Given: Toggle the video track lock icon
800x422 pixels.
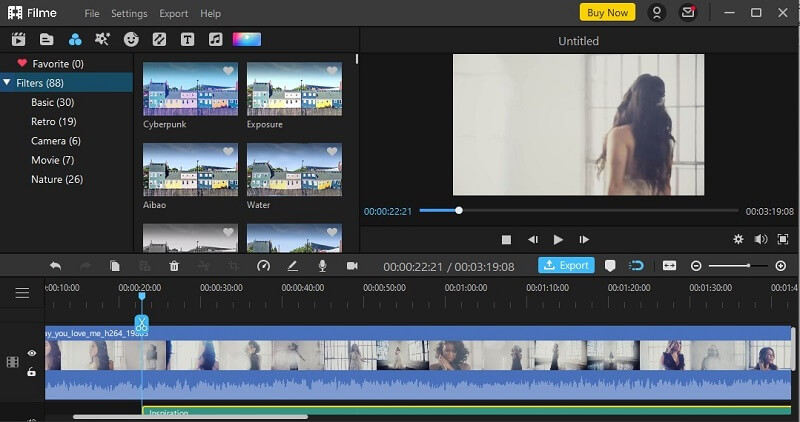Looking at the screenshot, I should tap(32, 372).
